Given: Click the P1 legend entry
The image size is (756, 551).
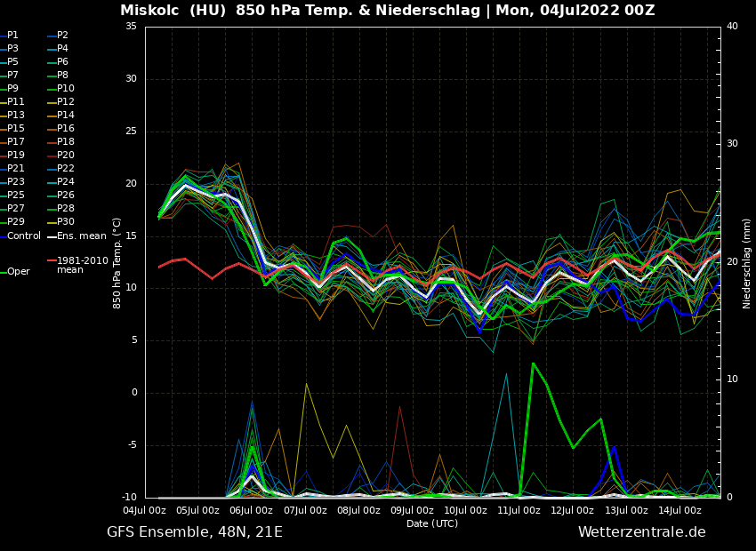Looking at the screenshot, I should (x=12, y=36).
